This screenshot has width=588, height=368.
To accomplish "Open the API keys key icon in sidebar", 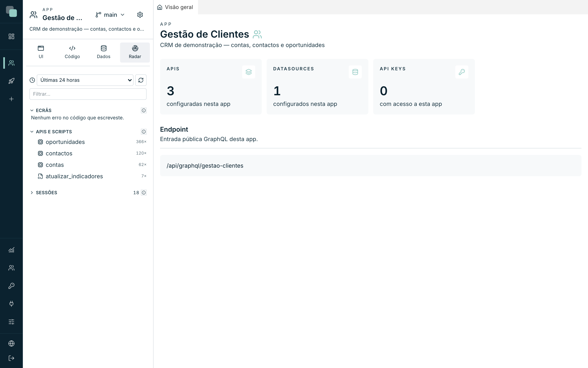I will (x=11, y=286).
